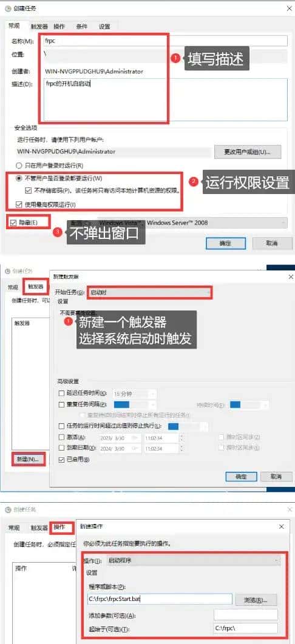Screen dimensions: 295x644
Task: Open the stop-after duration dropdown beside 停止执行
Action: pyautogui.click(x=188, y=426)
